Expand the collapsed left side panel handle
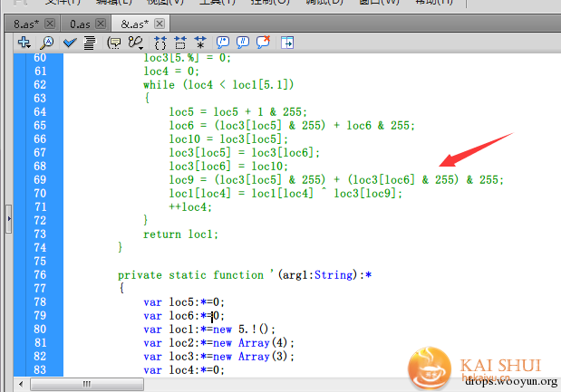 tap(9, 219)
